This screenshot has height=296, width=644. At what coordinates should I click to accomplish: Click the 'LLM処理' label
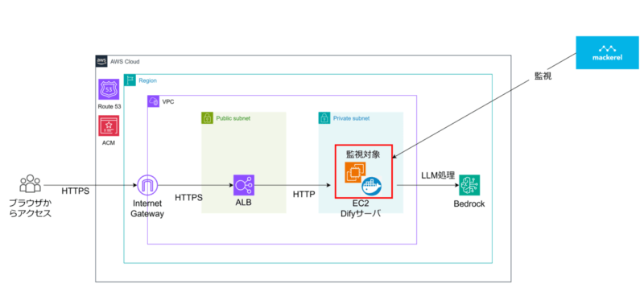click(x=438, y=175)
